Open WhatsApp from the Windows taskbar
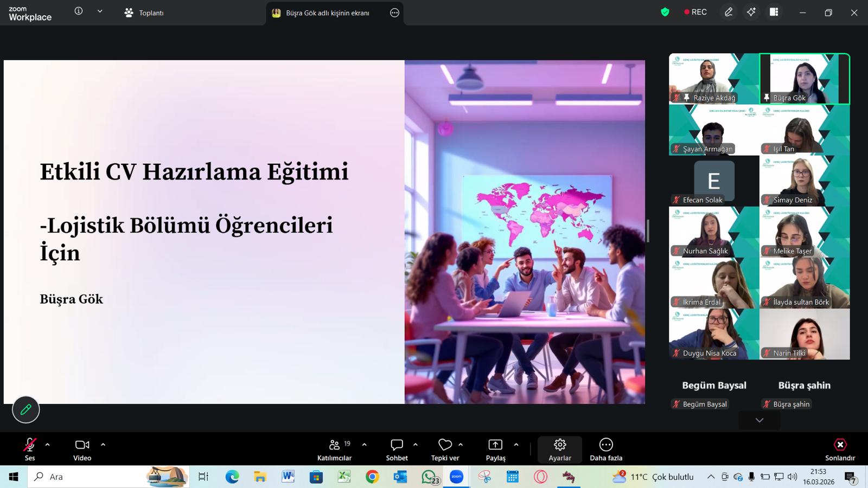 pyautogui.click(x=430, y=477)
